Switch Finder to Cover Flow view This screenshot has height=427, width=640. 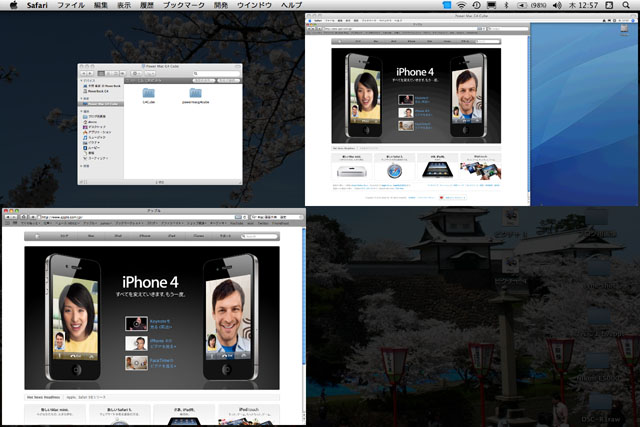coord(122,73)
